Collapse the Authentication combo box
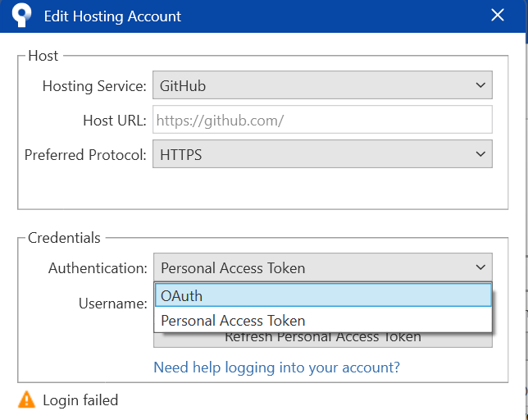This screenshot has height=420, width=528. point(312,267)
